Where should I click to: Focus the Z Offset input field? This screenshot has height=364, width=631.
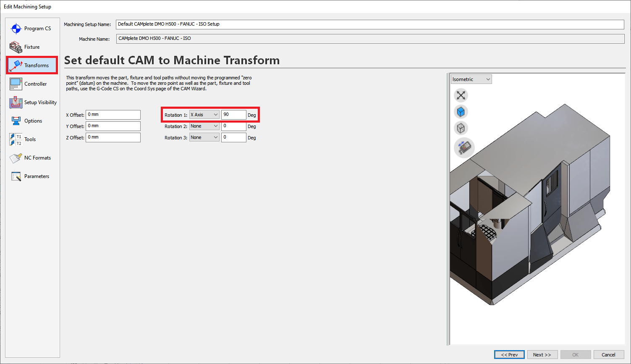113,137
